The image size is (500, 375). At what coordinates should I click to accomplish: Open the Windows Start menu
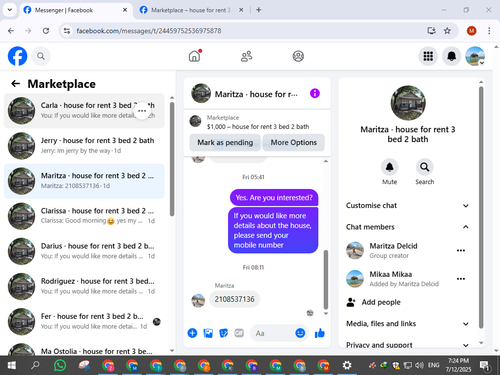point(12,365)
